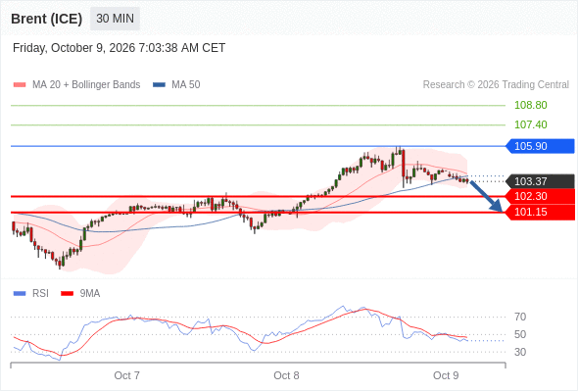Click the "Research © 2026 Trading Central" credit text
Viewport: 578px width, 392px height.
(496, 85)
